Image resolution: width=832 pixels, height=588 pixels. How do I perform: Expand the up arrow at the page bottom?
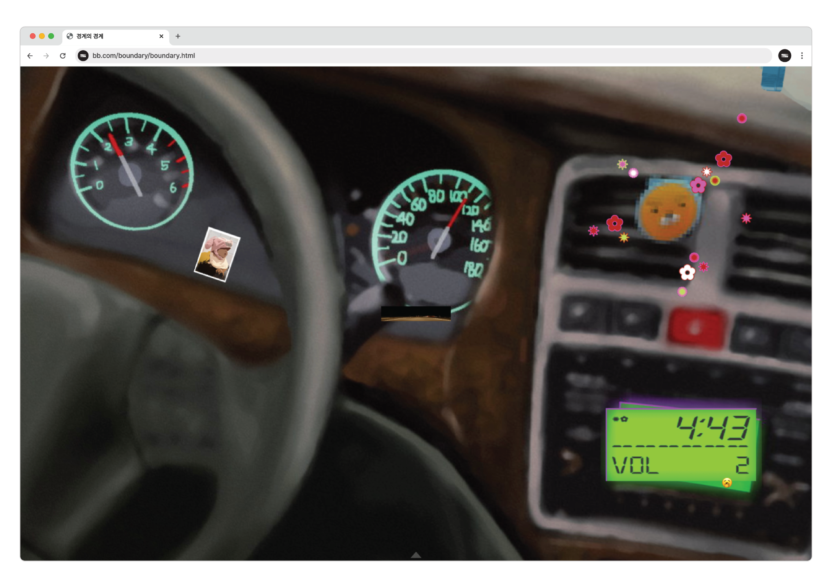[416, 554]
